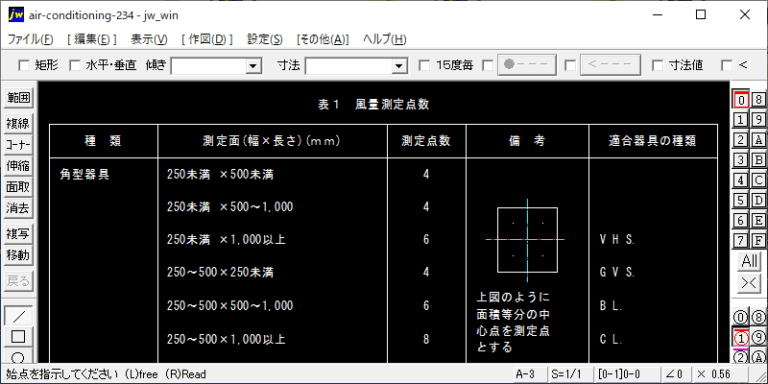The image size is (768, 384).
Task: Click layer button 1 in layer column
Action: (741, 120)
